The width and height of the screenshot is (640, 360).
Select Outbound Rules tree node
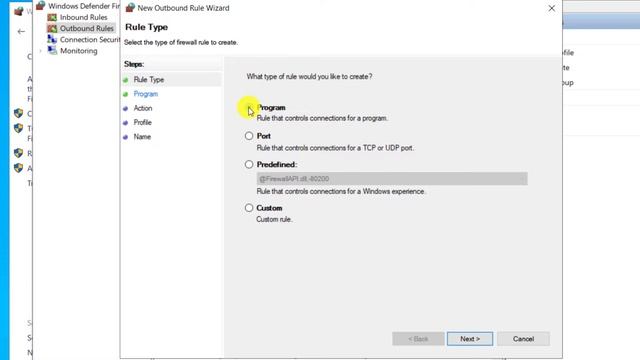point(87,29)
